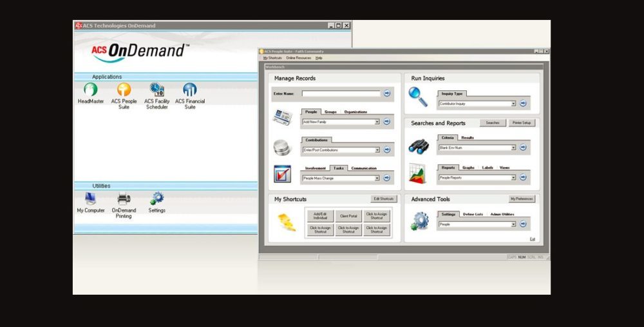Open ACS Facility Scheduler icon
Screen dimensions: 644x327
point(157,90)
